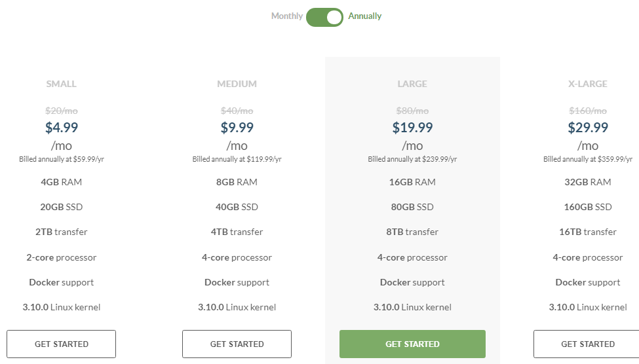Click the $29.99 price text

pyautogui.click(x=588, y=128)
